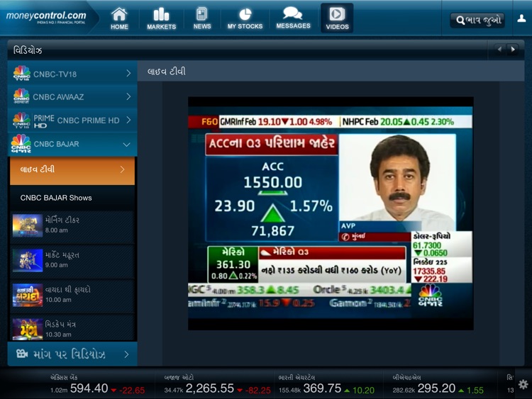The image size is (532, 399).
Task: Open the user profile icon
Action: point(521,19)
